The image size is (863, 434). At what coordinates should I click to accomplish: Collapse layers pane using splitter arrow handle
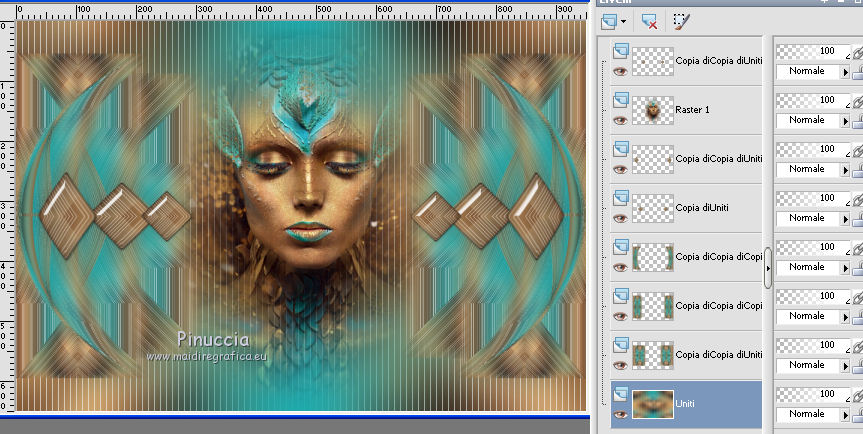[x=768, y=268]
